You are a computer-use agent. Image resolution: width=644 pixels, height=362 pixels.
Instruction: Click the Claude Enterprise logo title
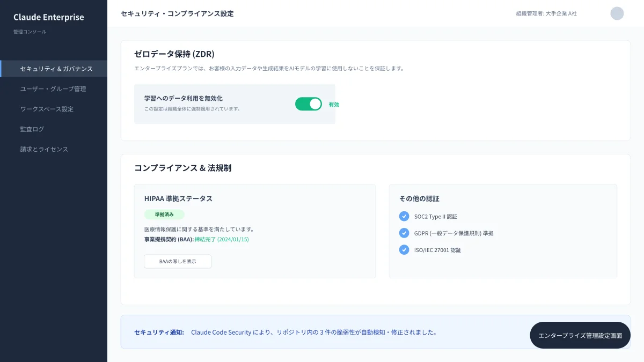pyautogui.click(x=49, y=17)
